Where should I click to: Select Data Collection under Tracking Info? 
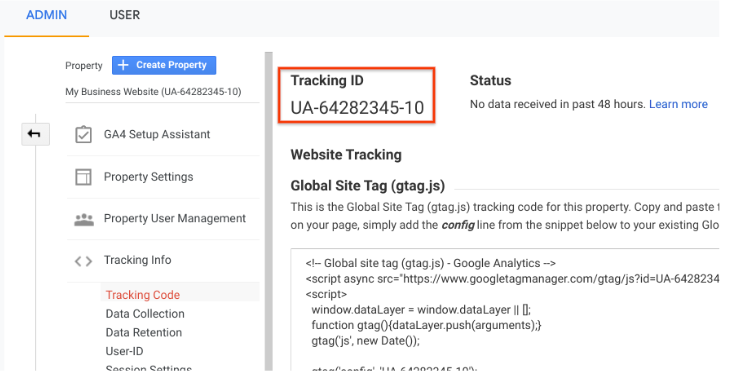[x=145, y=313]
